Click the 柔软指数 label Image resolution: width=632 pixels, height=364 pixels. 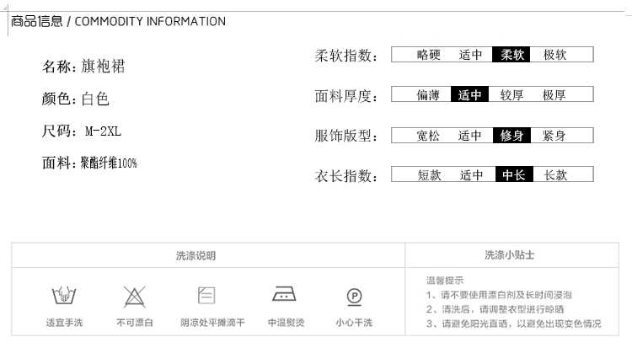[x=345, y=56]
